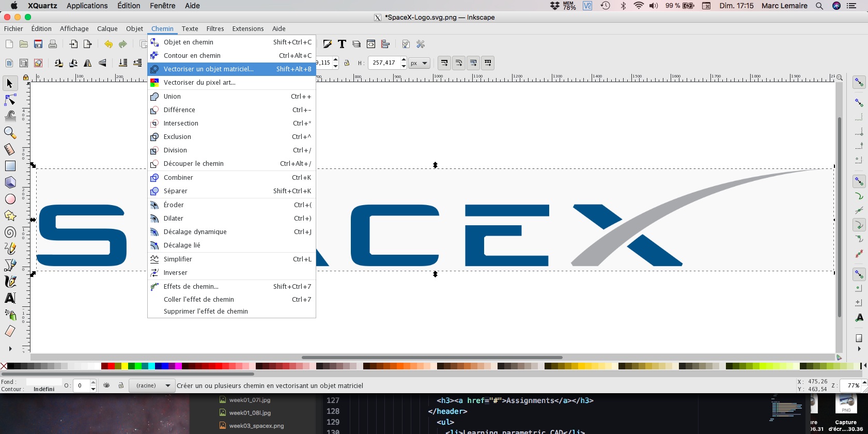Select the eraser tool

click(x=10, y=331)
